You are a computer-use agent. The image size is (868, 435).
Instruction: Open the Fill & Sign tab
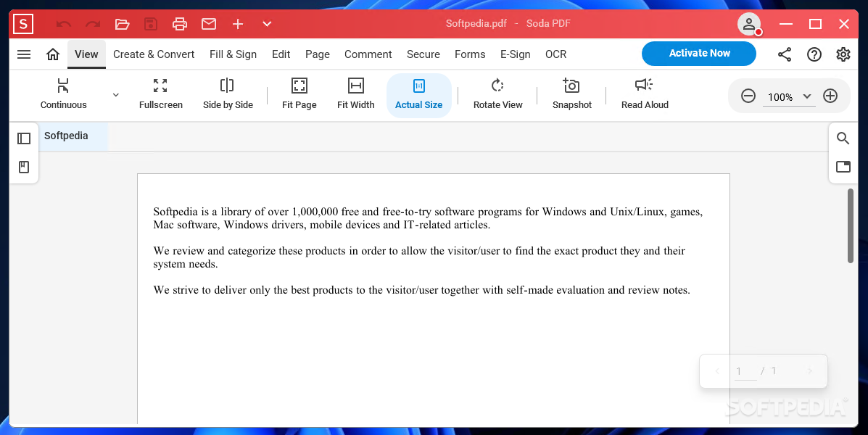point(233,54)
